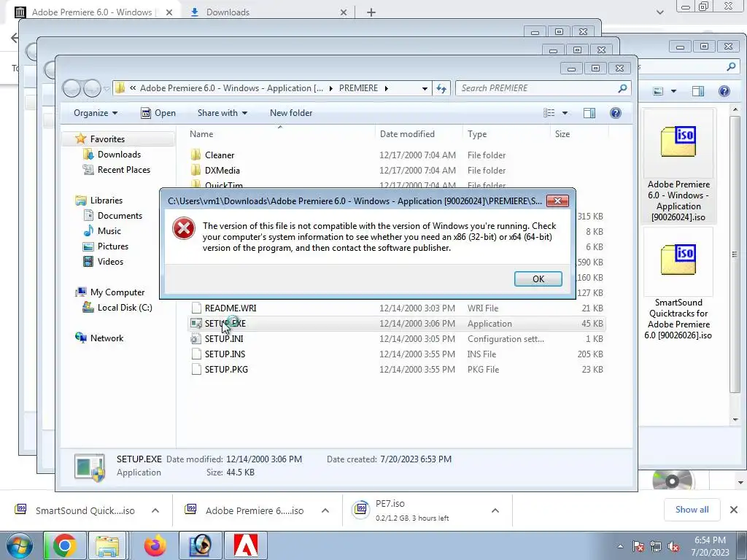Screen dimensions: 747x560
Task: Click the search magnifier in Search PREMIERE box
Action: [x=622, y=88]
